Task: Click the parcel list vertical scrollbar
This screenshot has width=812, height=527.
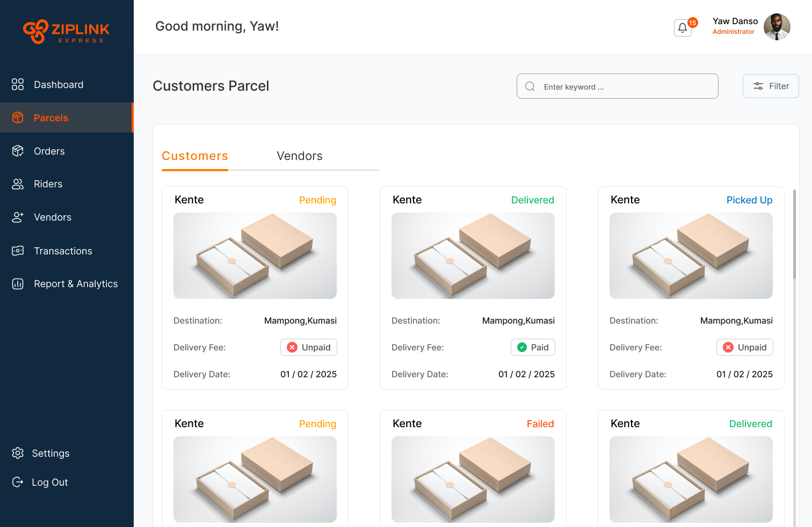Action: (x=794, y=234)
